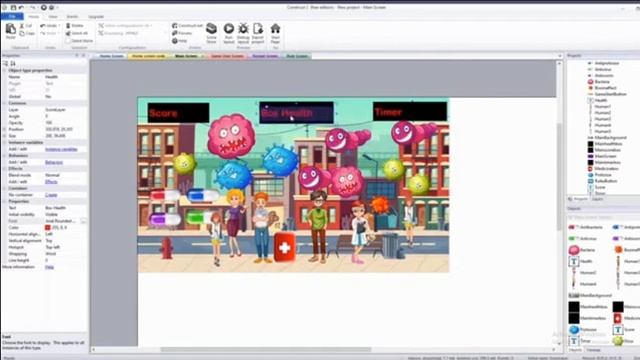The width and height of the screenshot is (640, 360).
Task: Click the quick access Undo arrow
Action: click(x=21, y=7)
